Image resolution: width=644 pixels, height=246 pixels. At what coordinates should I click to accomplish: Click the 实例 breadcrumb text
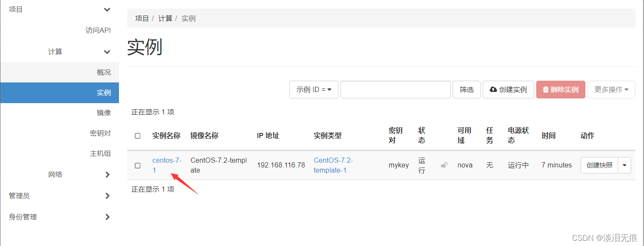coord(188,18)
